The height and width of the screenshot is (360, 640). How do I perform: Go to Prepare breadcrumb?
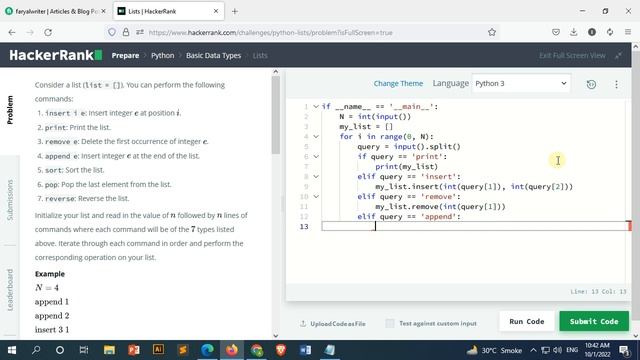tap(125, 56)
